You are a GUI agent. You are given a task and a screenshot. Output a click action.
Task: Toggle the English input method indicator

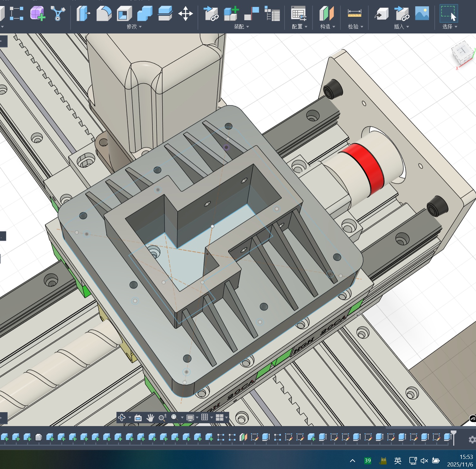pos(398,461)
